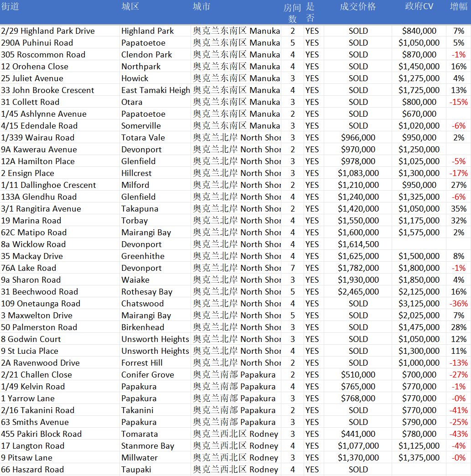This screenshot has height=476, width=471.
Task: Click the -43% growth cell
Action: [459, 434]
